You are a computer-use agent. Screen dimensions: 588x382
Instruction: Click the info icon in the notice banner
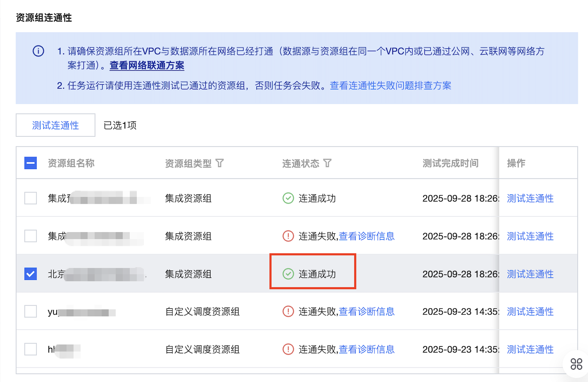click(38, 51)
